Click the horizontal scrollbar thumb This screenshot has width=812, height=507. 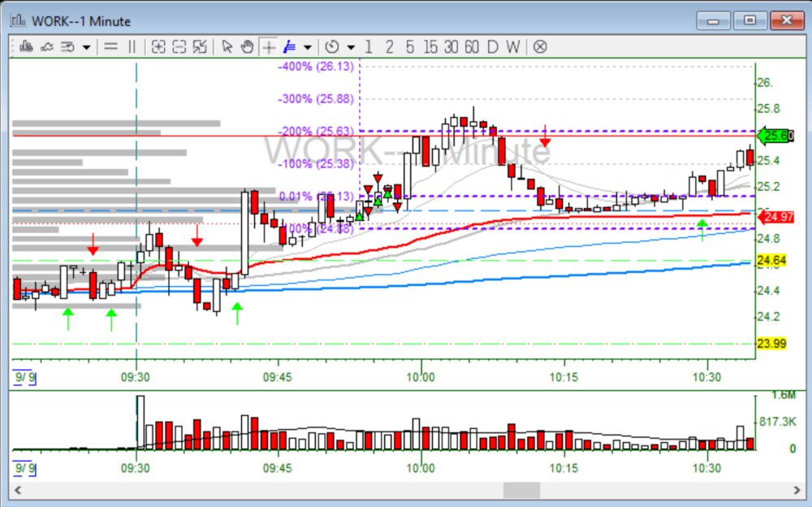click(x=521, y=491)
